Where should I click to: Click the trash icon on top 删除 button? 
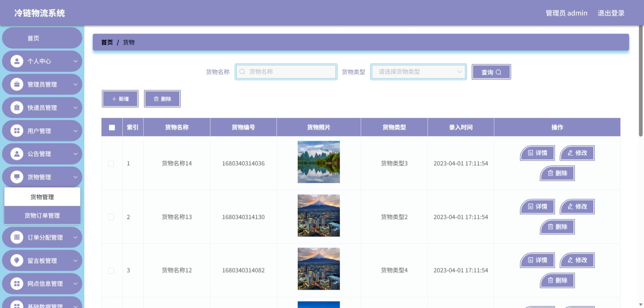156,99
